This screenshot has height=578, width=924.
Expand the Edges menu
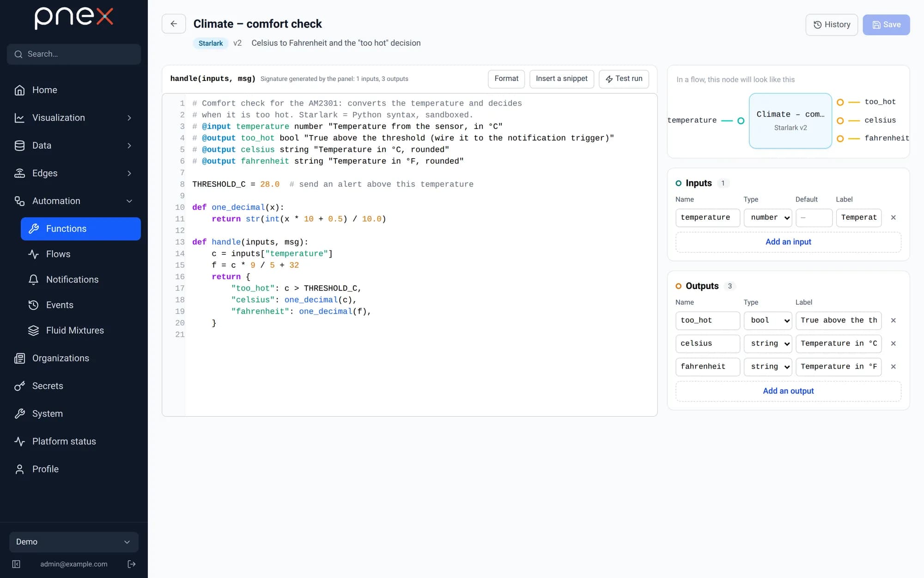(x=74, y=173)
